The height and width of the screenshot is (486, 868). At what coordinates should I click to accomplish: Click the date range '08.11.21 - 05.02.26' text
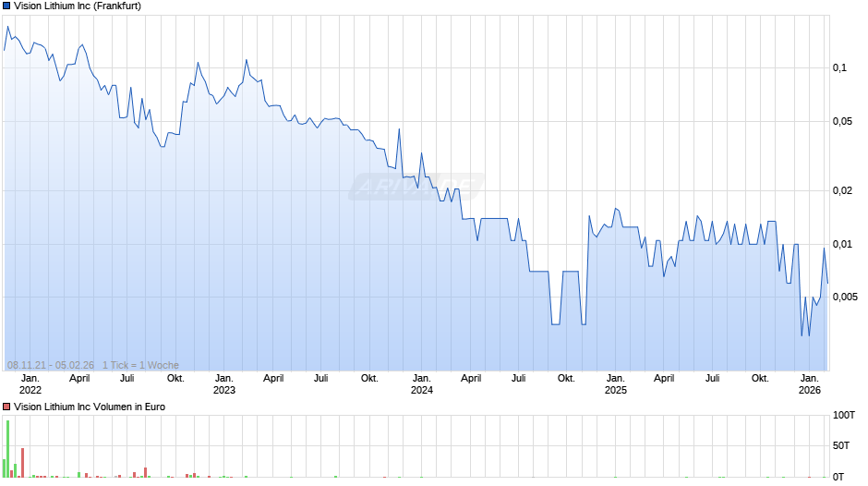(x=51, y=365)
